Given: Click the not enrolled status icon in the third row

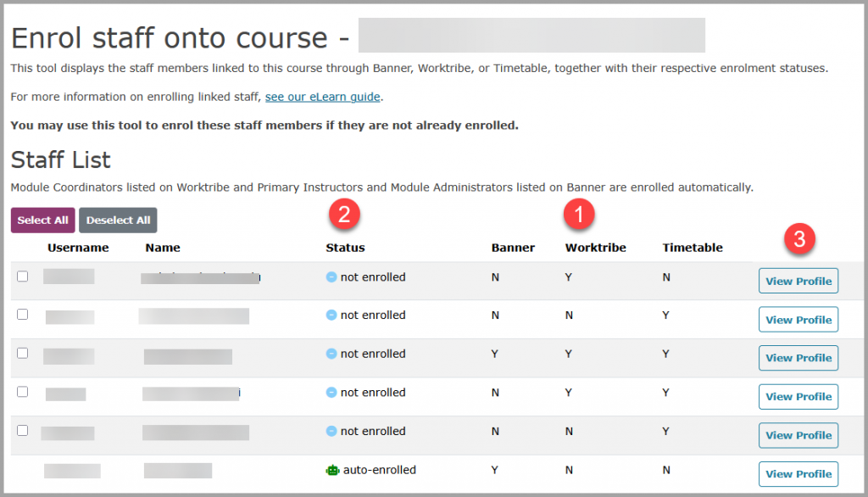Looking at the screenshot, I should click(x=331, y=354).
